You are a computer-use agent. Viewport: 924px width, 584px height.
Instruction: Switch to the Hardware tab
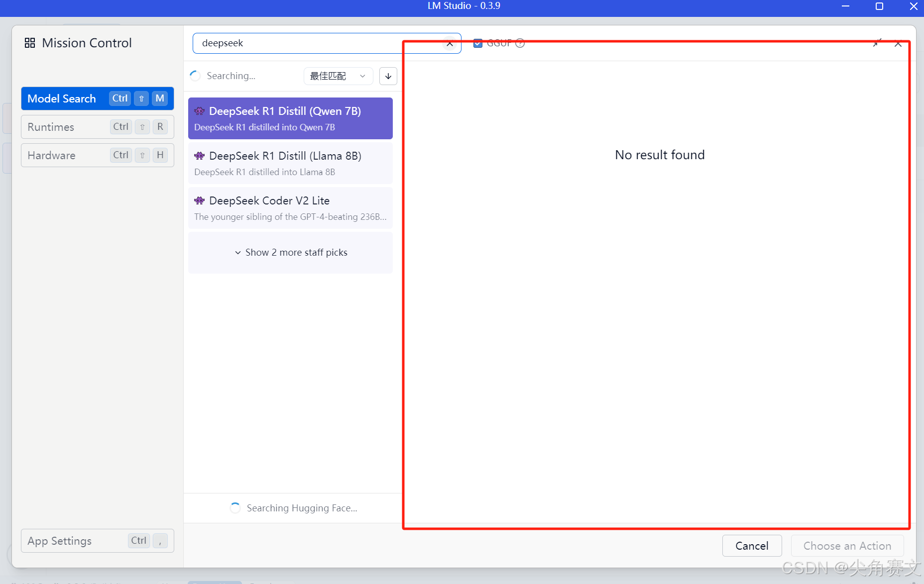pyautogui.click(x=98, y=155)
